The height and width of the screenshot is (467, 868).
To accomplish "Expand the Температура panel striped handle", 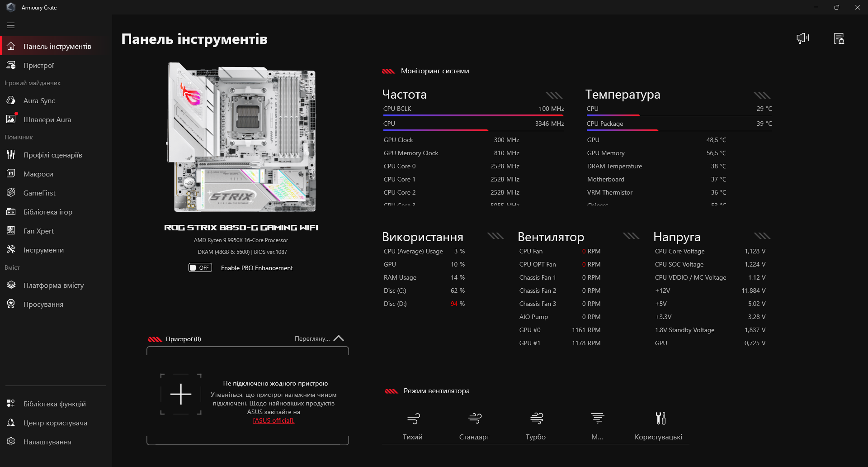I will [762, 95].
